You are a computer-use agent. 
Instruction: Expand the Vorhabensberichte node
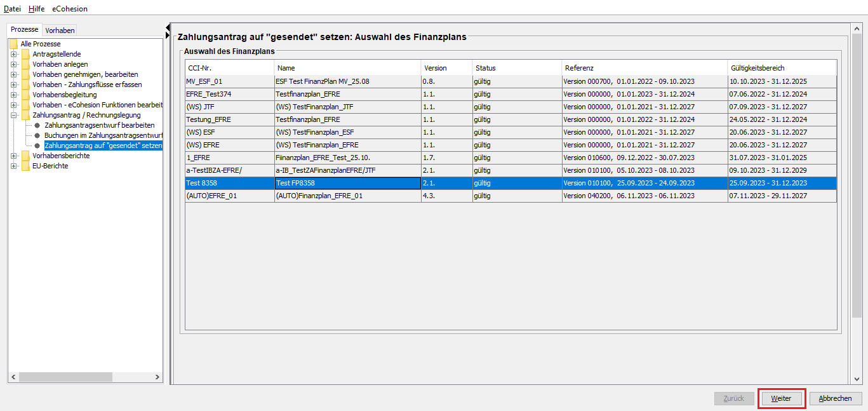tap(13, 156)
